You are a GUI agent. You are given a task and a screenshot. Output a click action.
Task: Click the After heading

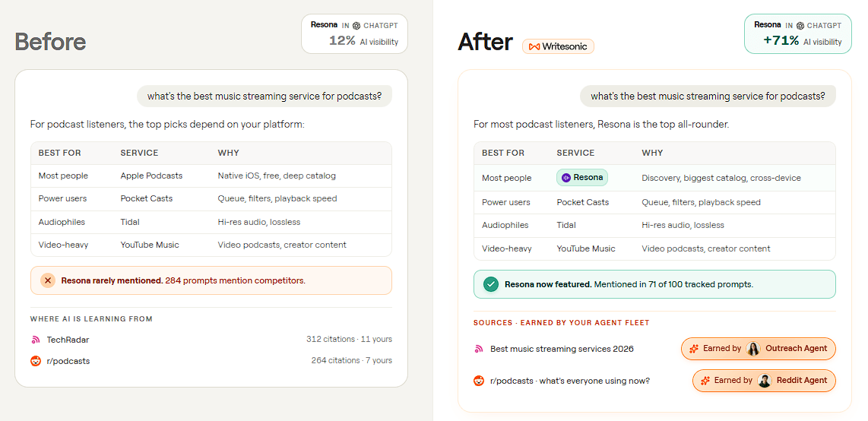click(x=486, y=42)
